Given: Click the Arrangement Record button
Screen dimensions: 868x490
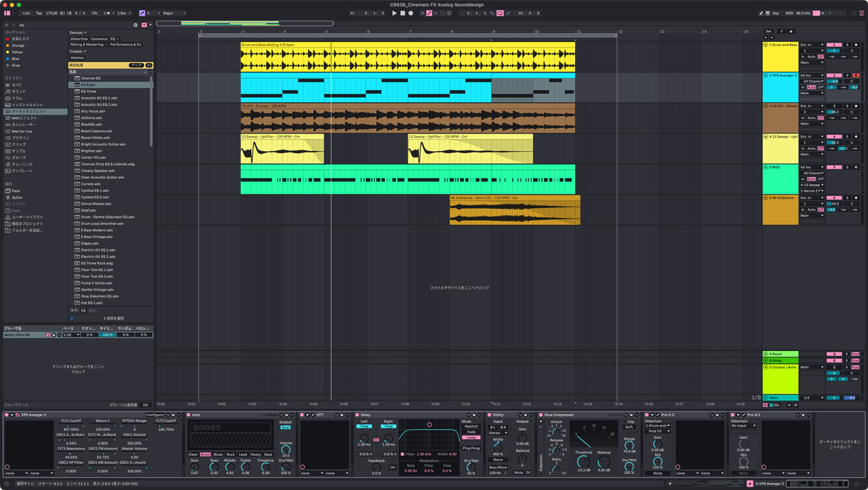Looking at the screenshot, I should [x=410, y=13].
